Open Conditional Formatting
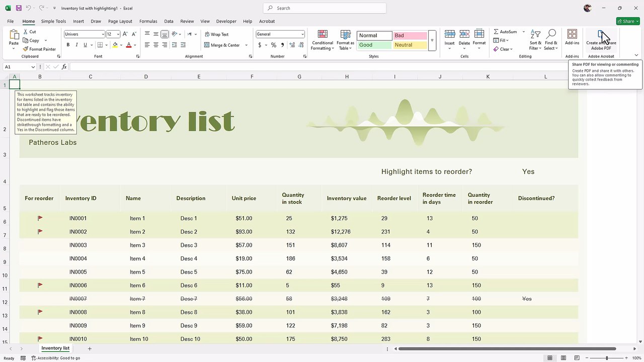The image size is (644, 362). point(323,40)
